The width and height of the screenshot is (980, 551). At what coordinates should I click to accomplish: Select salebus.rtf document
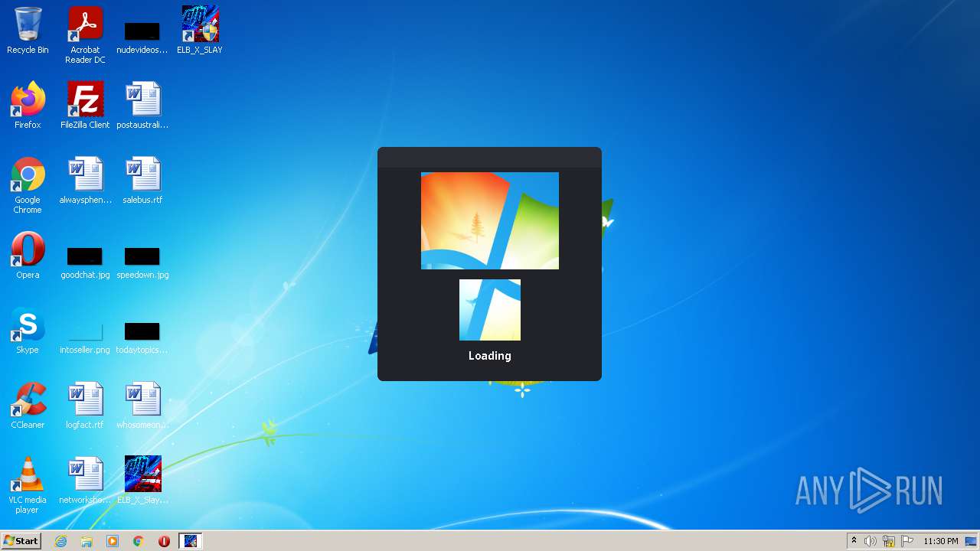pos(142,181)
